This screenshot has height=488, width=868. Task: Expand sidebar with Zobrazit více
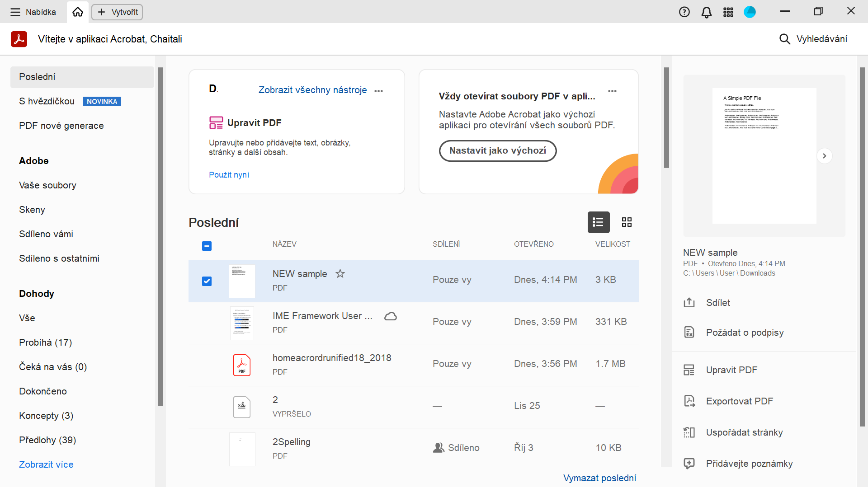(x=46, y=465)
